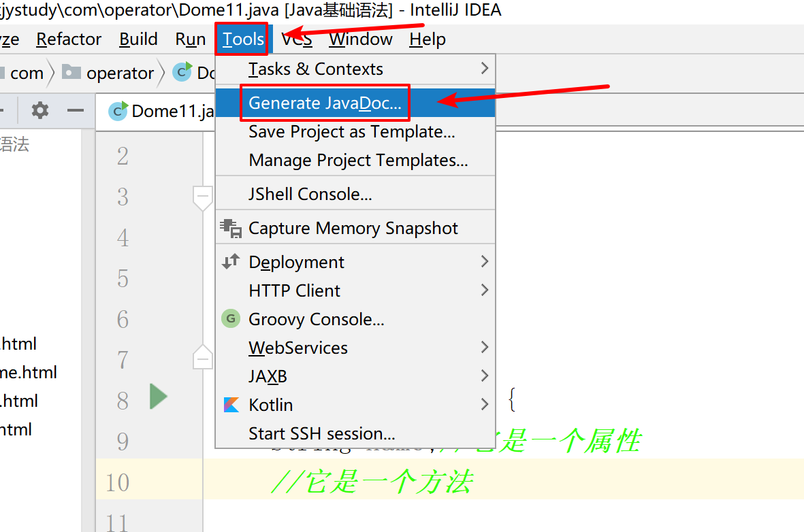
Task: Open the Window menu
Action: (360, 39)
